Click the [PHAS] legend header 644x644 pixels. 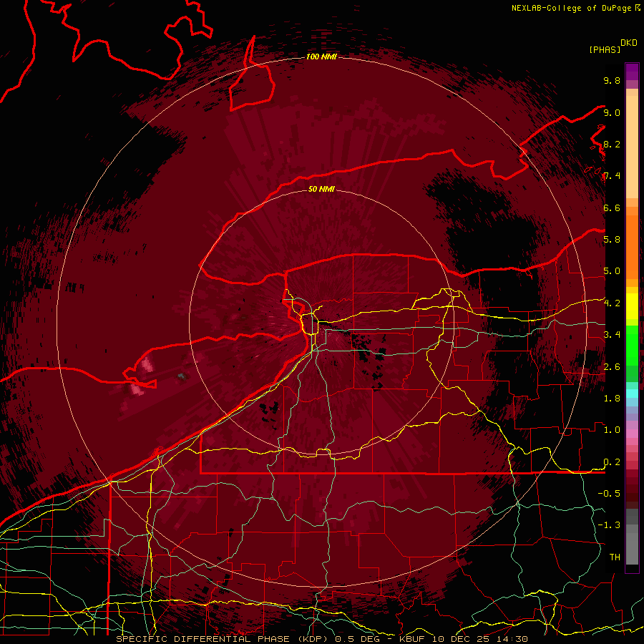click(605, 49)
